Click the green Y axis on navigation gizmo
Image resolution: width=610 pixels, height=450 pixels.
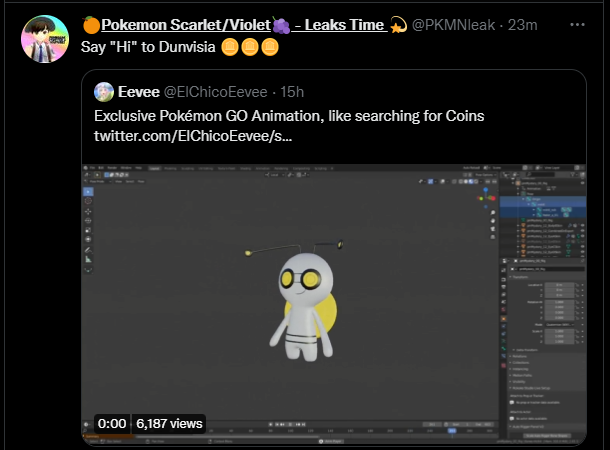coord(481,198)
